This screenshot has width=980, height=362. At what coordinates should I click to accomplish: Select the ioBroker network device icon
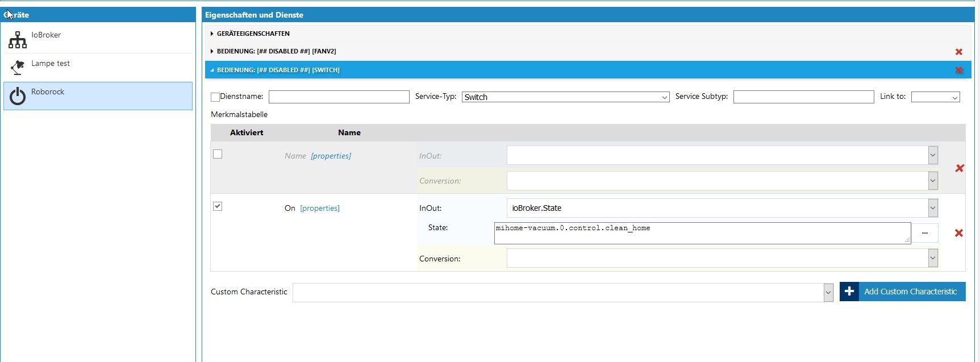[x=18, y=40]
